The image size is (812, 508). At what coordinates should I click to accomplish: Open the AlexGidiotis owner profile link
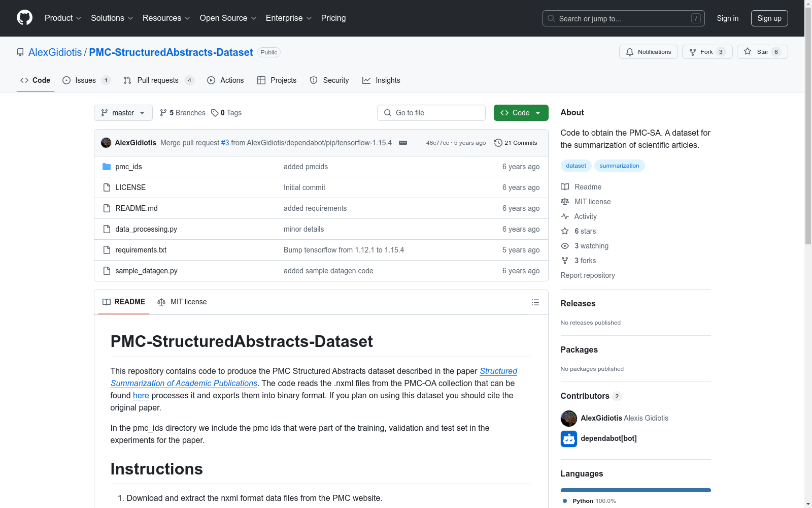coord(55,52)
